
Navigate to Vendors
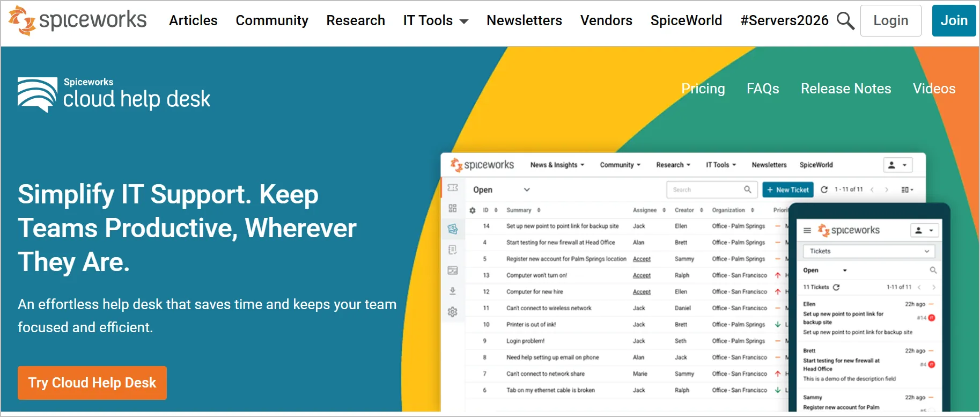606,20
